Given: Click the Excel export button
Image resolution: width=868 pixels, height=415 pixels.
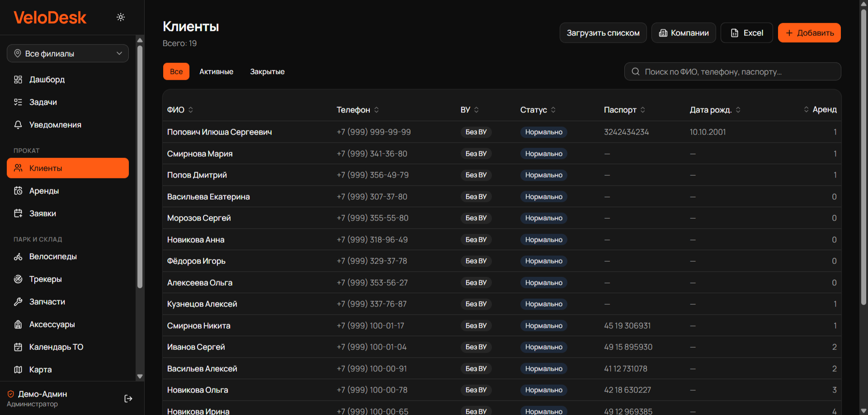Looking at the screenshot, I should coord(747,33).
